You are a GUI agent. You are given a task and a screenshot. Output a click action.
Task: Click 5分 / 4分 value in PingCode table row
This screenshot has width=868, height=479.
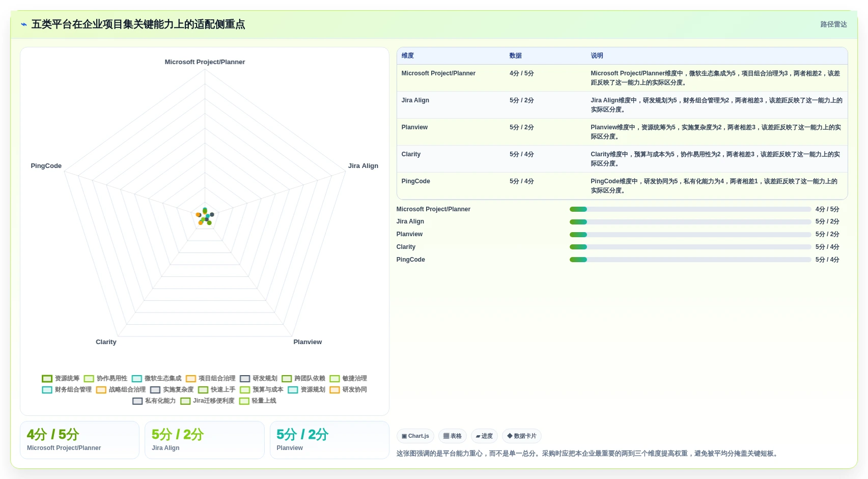coord(521,181)
